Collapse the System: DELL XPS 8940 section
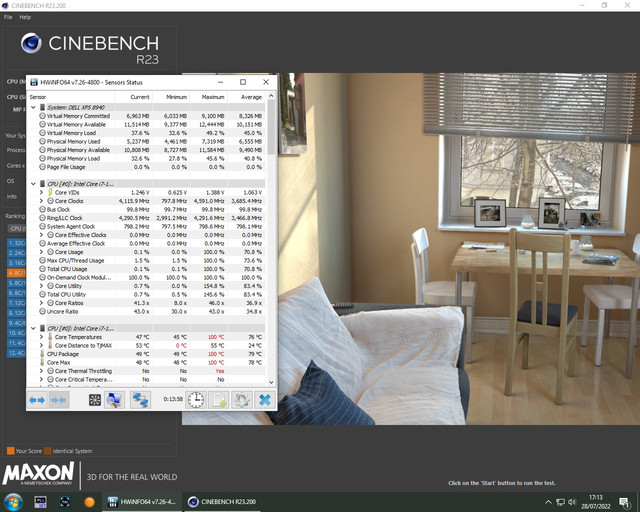This screenshot has height=512, width=640. coord(33,107)
